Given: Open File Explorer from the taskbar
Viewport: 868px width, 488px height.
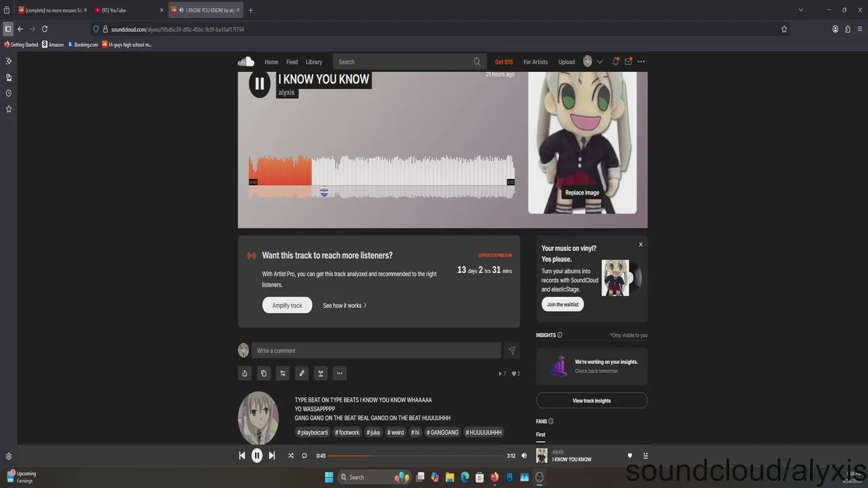Looking at the screenshot, I should pos(450,477).
